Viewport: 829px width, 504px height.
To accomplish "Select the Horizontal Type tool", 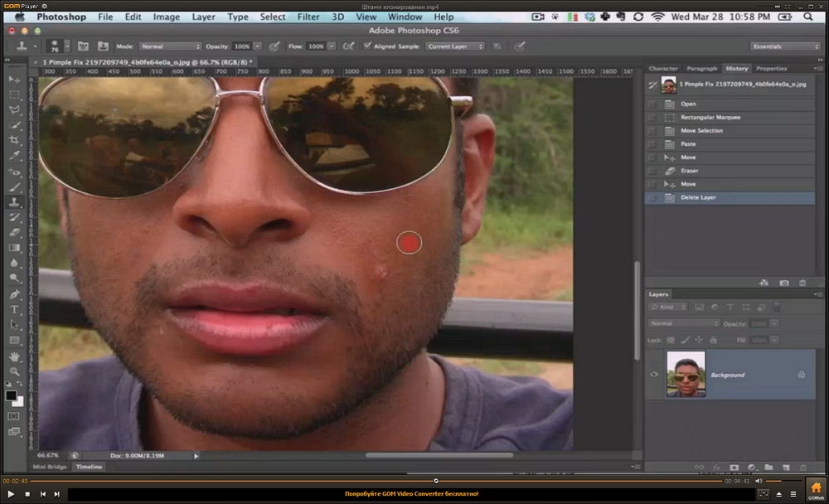I will (x=14, y=309).
